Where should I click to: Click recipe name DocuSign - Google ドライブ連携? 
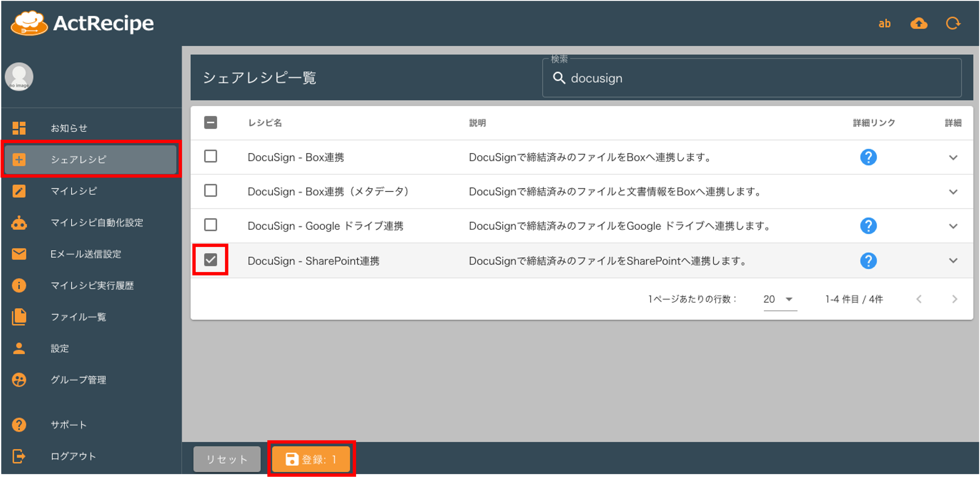pyautogui.click(x=325, y=226)
